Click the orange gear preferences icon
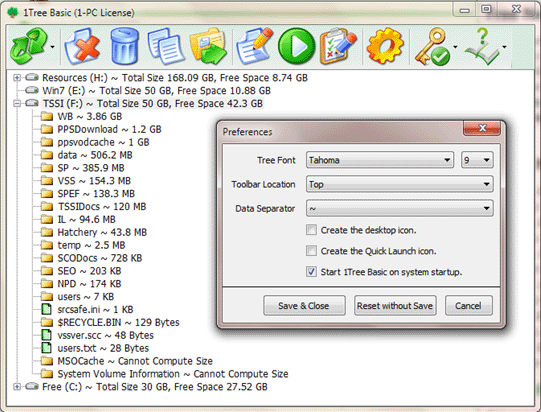This screenshot has width=541, height=412. click(385, 47)
